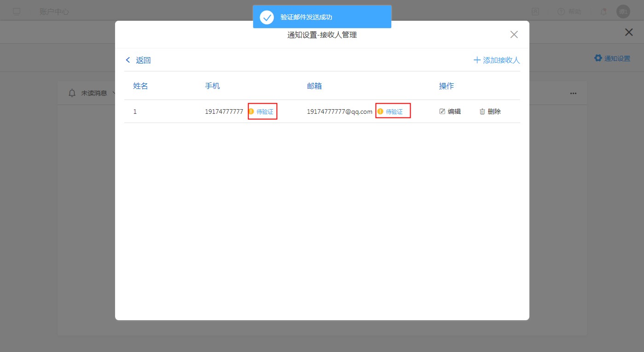Screen dimensions: 644x352
Task: Open the 帮助 help menu in header
Action: tap(569, 12)
